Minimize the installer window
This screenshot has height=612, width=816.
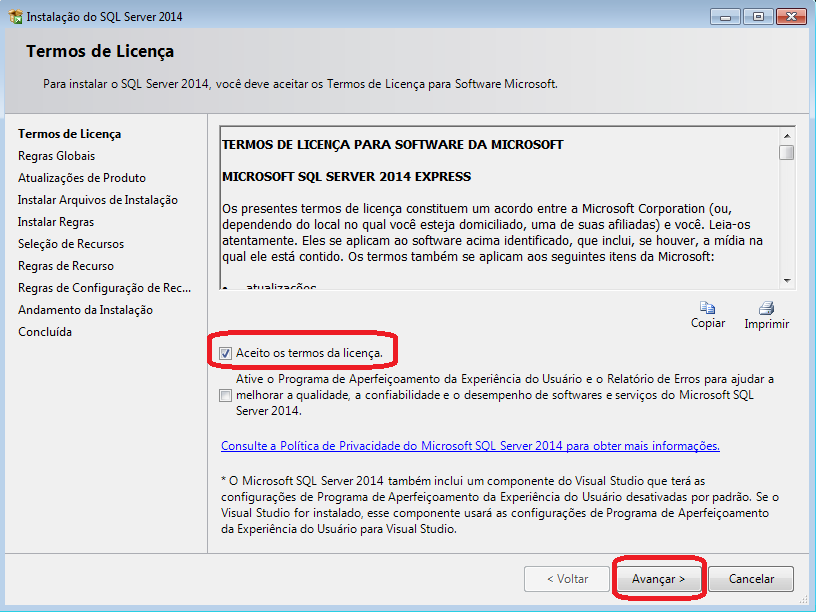725,17
